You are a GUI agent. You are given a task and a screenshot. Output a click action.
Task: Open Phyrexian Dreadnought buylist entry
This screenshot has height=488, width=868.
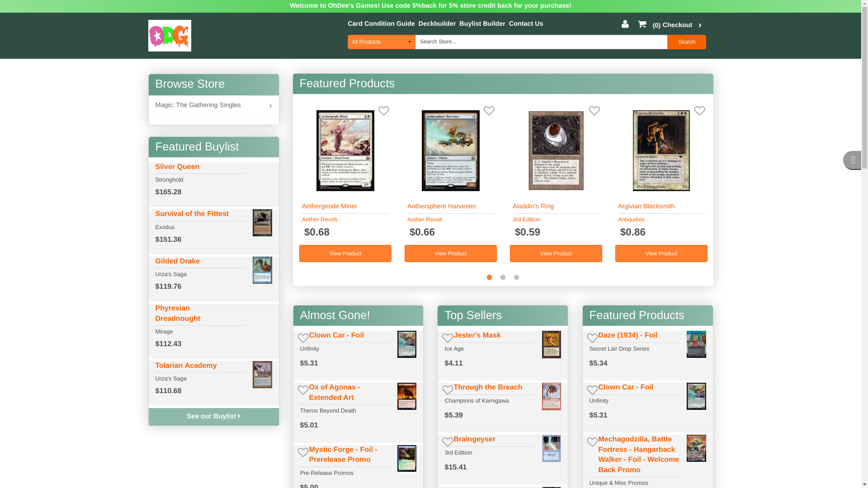pyautogui.click(x=178, y=313)
